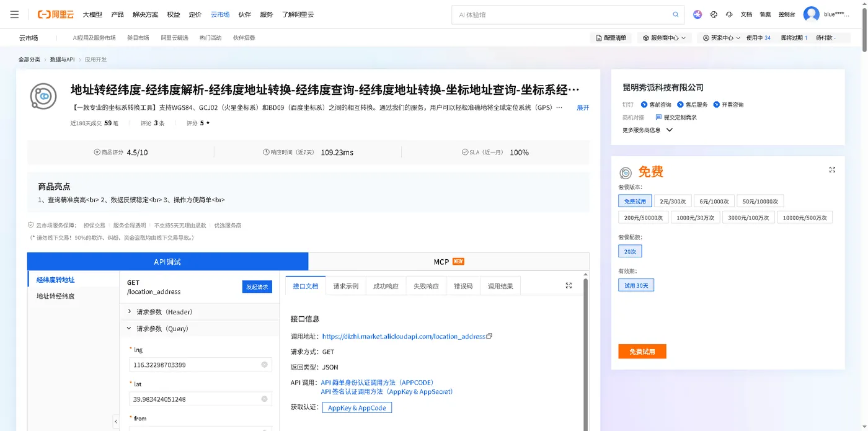This screenshot has width=868, height=431.
Task: Click the lng input field
Action: [x=201, y=365]
